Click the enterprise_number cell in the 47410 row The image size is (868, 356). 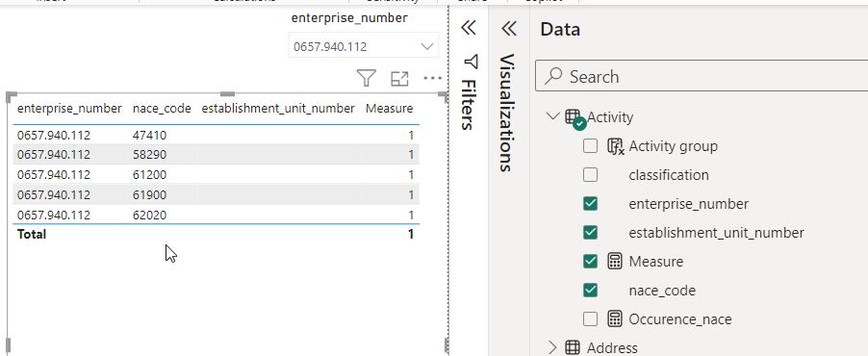tap(54, 135)
